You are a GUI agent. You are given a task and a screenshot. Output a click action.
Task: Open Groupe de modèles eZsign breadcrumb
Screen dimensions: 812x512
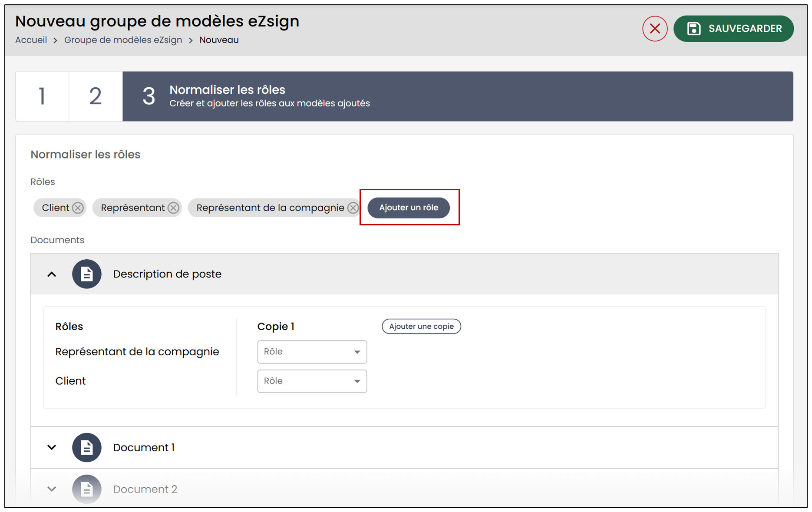[123, 40]
